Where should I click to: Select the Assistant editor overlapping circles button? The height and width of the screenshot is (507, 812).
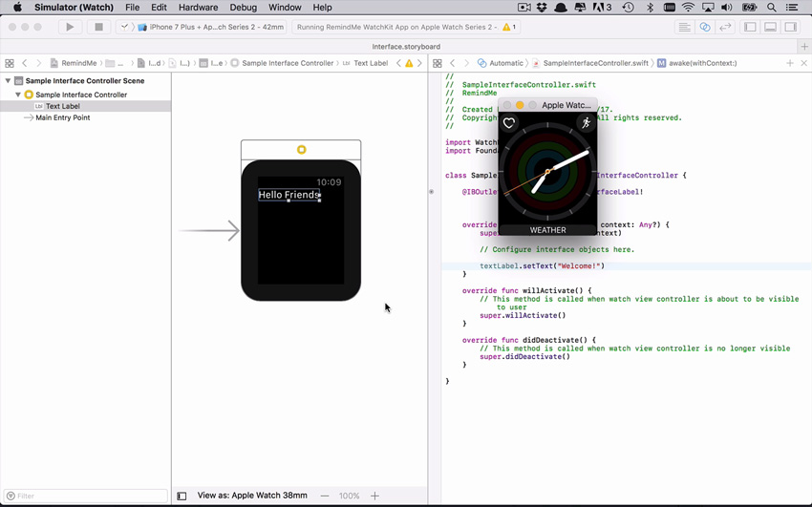tap(705, 27)
